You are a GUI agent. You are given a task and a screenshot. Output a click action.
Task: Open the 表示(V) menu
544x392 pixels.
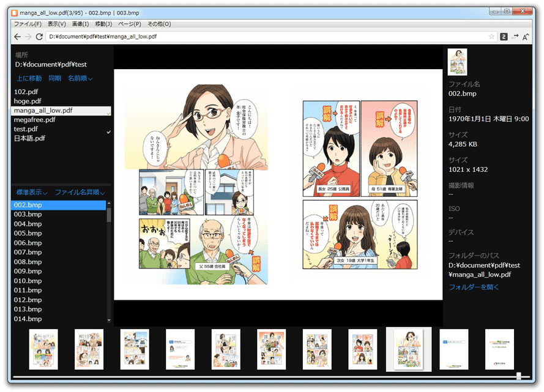56,24
